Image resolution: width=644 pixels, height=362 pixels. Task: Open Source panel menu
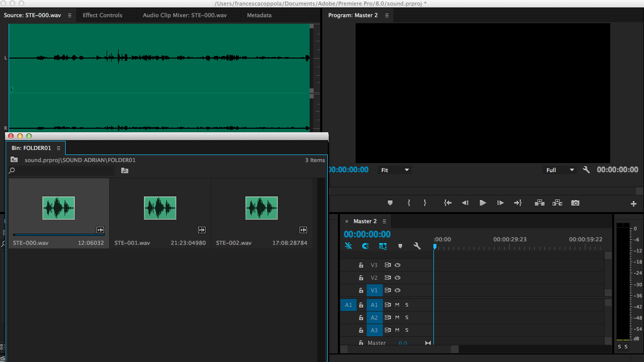point(69,15)
